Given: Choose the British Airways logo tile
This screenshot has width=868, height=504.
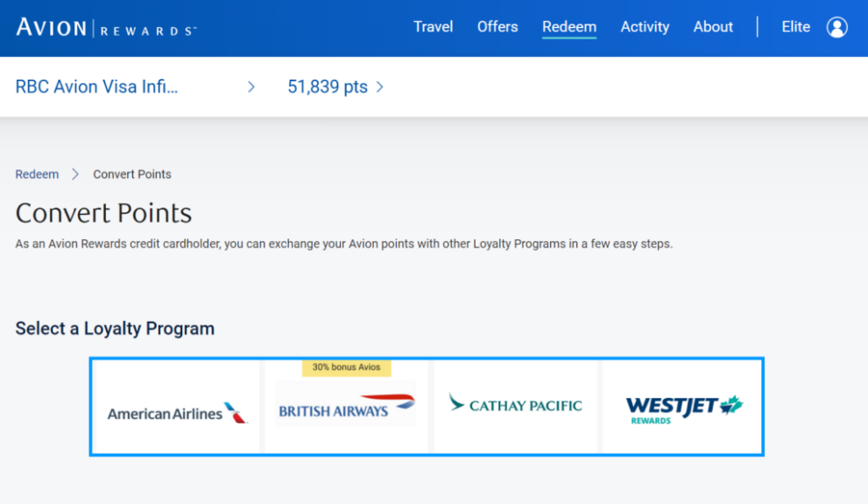Looking at the screenshot, I should (x=346, y=407).
